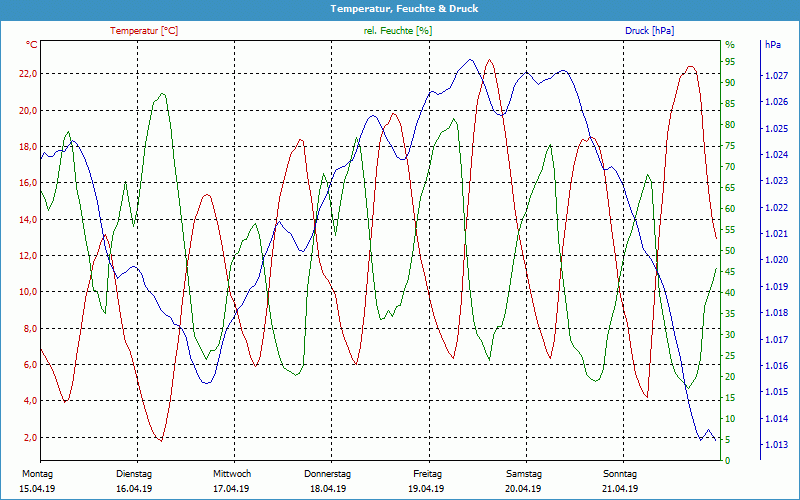Click the 'Freitag' day label
This screenshot has width=800, height=500.
click(x=428, y=474)
